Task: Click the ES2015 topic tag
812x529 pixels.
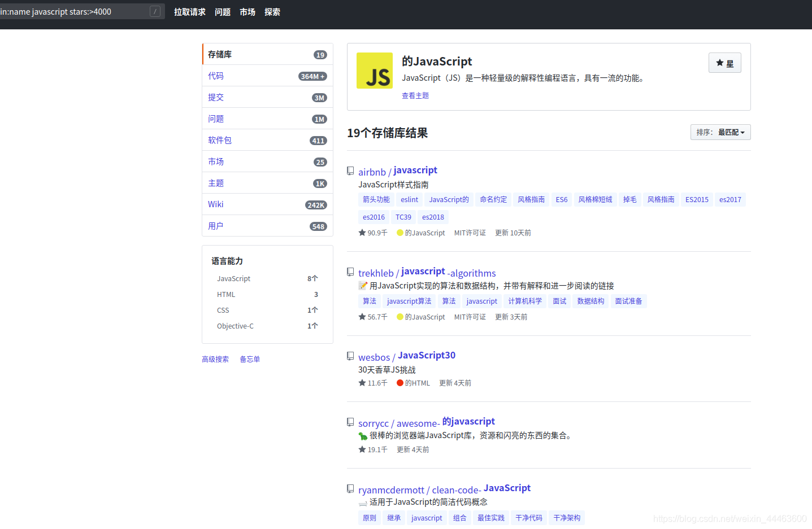Action: (x=697, y=199)
